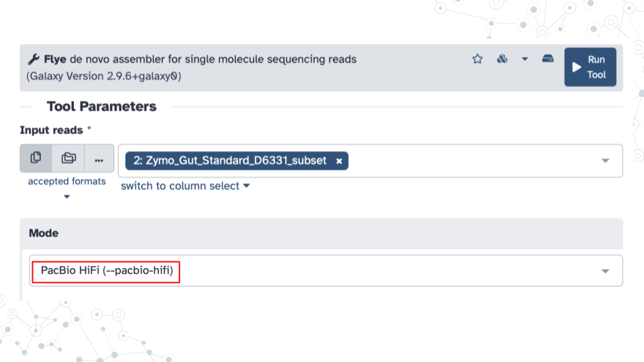Click the storage location server icon
This screenshot has width=644, height=362.
pos(548,59)
